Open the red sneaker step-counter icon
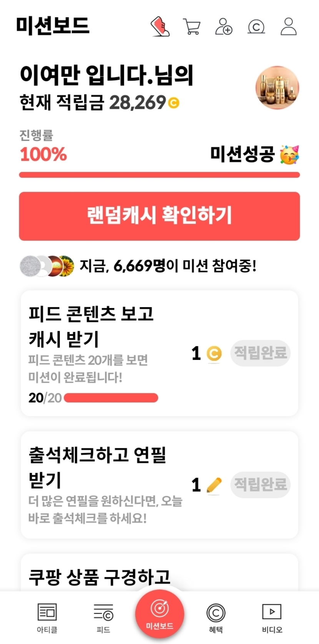The image size is (319, 644). click(160, 27)
